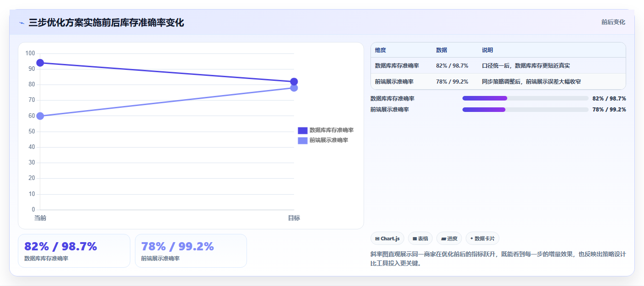Click progress value 78% / 99.2%
This screenshot has width=644, height=286.
(609, 110)
